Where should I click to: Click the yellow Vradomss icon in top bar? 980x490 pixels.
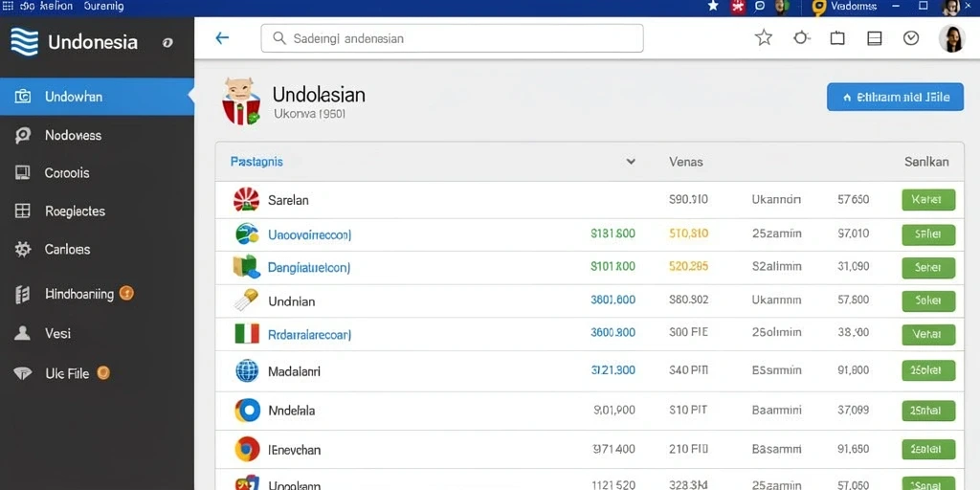[819, 8]
